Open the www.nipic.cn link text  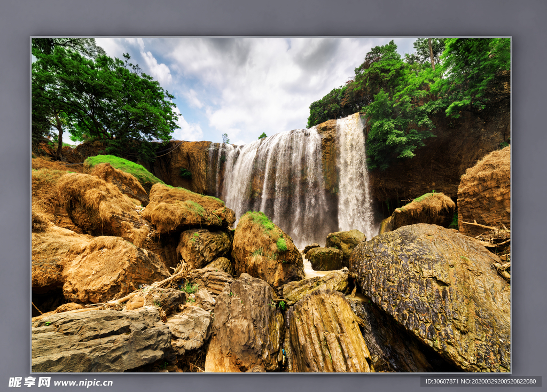[83, 383]
